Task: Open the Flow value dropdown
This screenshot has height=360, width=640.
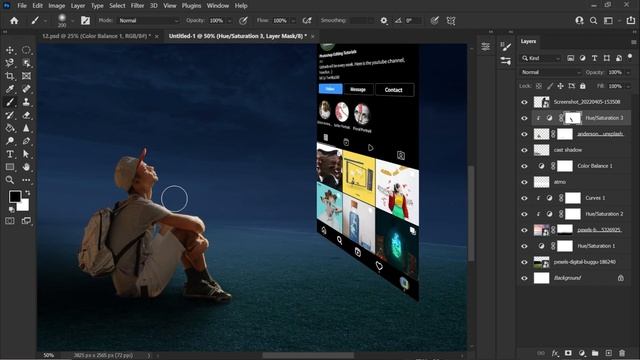Action: point(293,20)
